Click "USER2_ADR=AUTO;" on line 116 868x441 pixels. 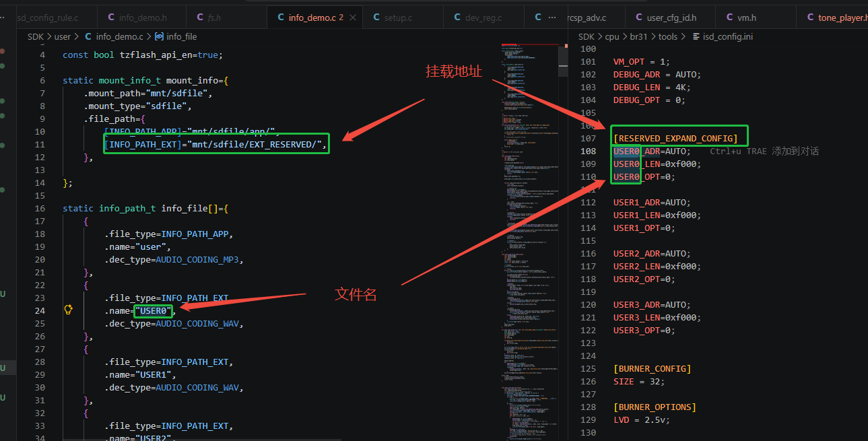[x=652, y=253]
